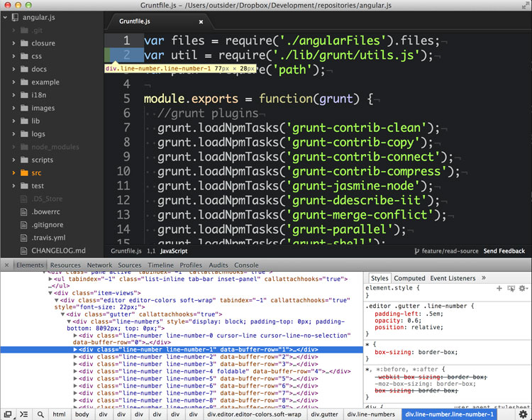Screen dimensions: 532x420
Task: Switch to the Audits devtools tab
Action: (x=218, y=265)
